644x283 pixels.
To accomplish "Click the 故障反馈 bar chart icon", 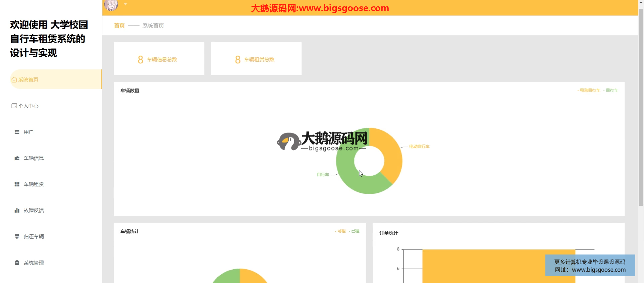I will pos(17,211).
